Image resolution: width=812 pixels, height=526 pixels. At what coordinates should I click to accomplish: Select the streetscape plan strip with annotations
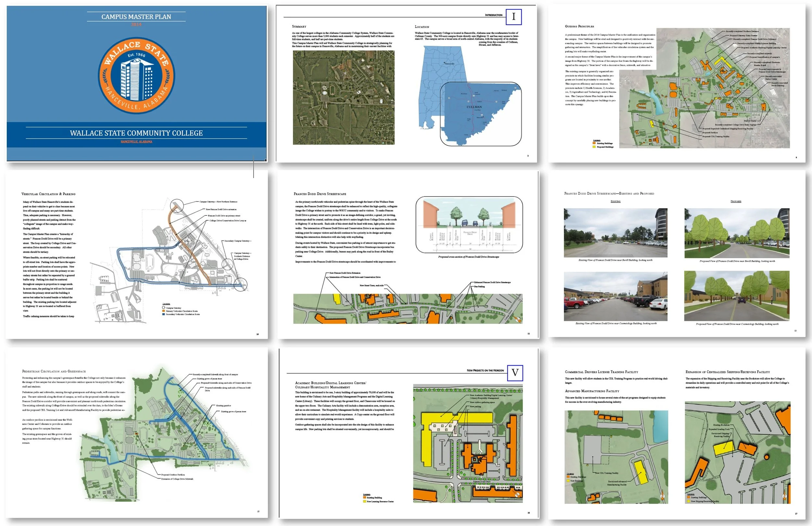(408, 308)
